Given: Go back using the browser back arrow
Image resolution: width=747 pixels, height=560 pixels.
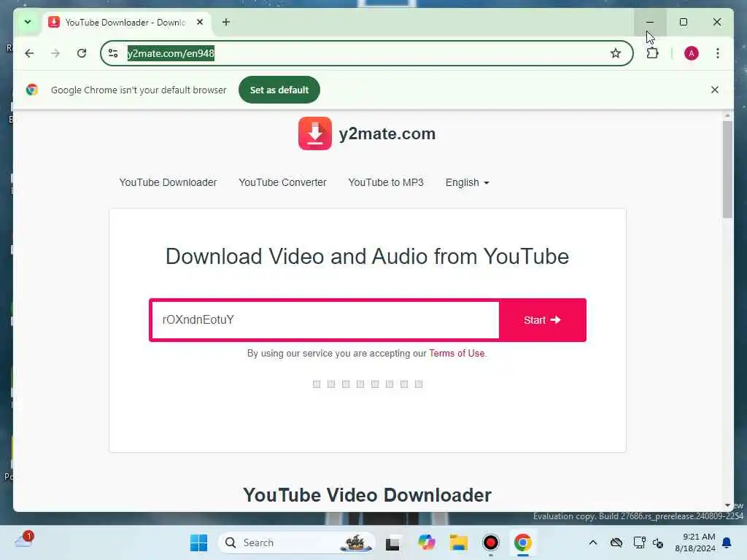Looking at the screenshot, I should [29, 53].
